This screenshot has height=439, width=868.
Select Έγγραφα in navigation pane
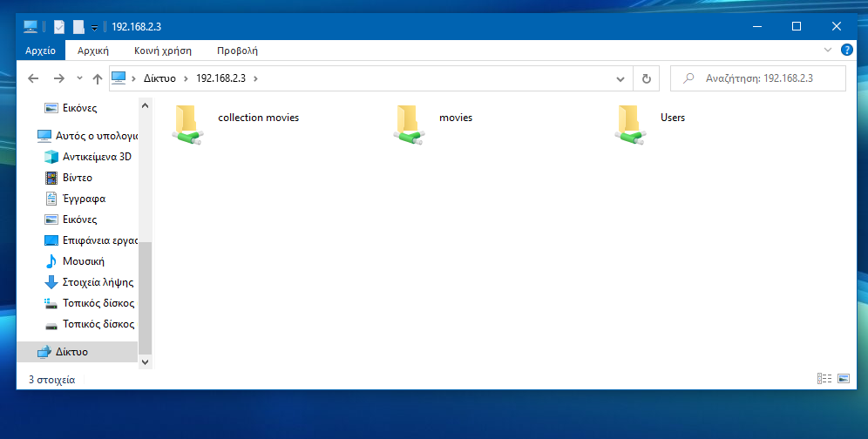coord(83,199)
